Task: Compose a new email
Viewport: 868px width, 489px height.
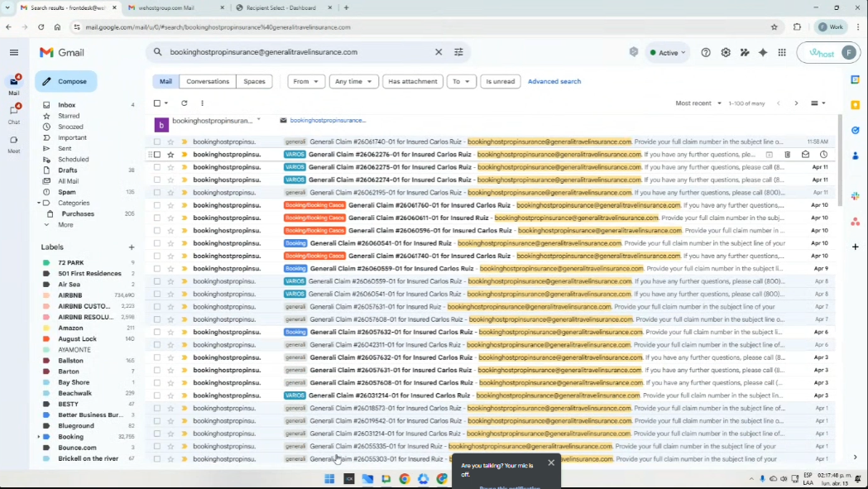Action: click(65, 81)
